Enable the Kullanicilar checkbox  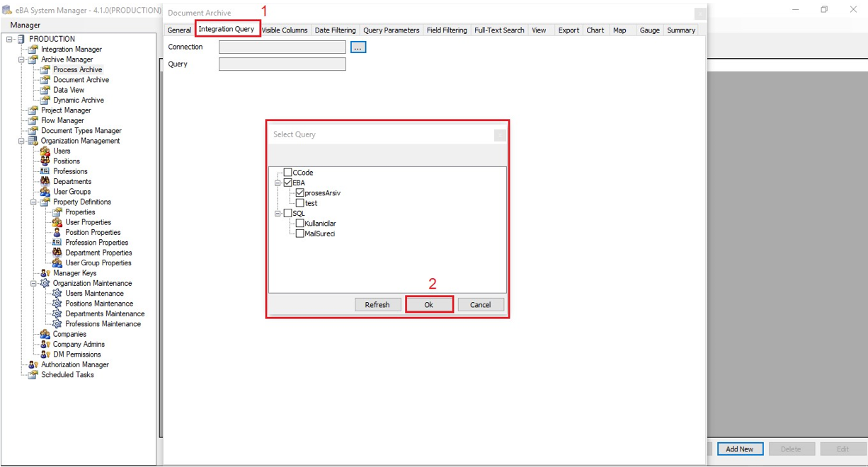click(x=300, y=224)
